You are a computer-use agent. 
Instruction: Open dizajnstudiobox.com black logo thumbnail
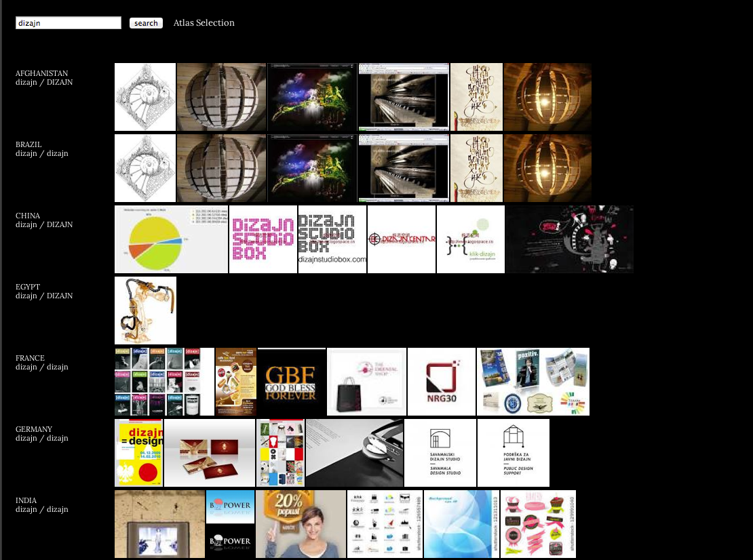click(332, 239)
